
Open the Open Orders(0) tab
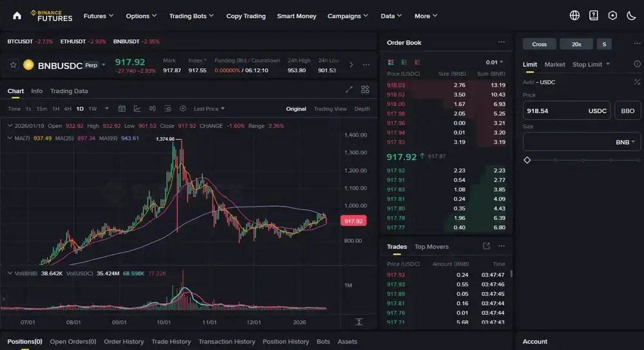pyautogui.click(x=73, y=342)
